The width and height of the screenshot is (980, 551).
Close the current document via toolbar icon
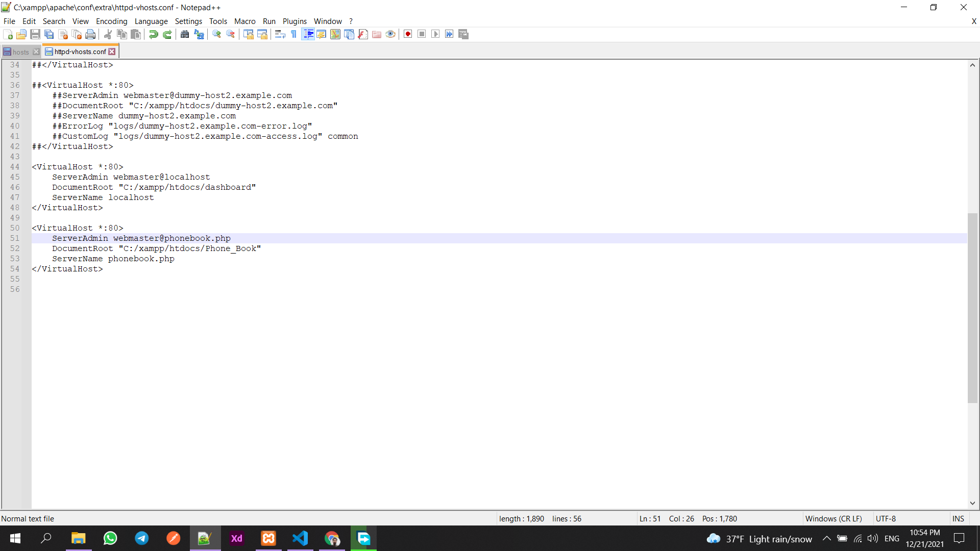(x=63, y=34)
